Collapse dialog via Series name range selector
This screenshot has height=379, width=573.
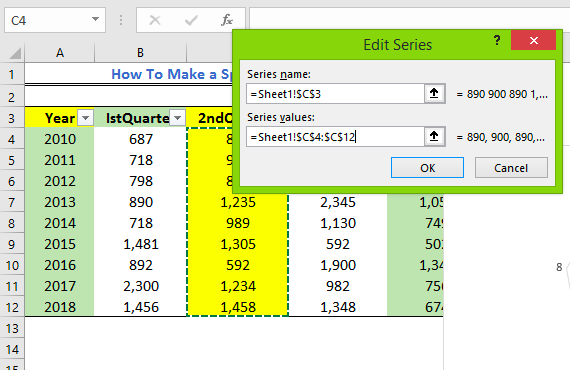434,94
